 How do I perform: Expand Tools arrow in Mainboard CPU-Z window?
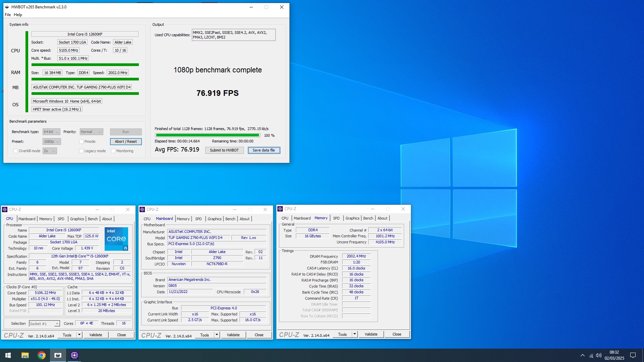pos(217,335)
